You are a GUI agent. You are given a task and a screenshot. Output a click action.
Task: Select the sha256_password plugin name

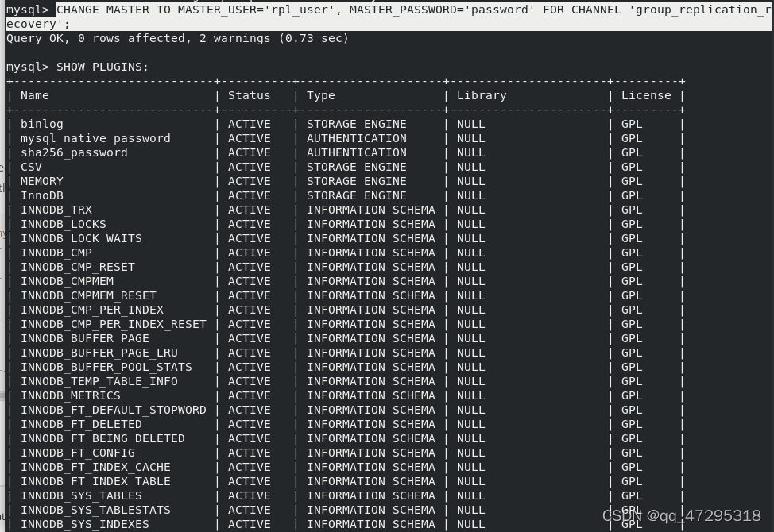tap(74, 152)
